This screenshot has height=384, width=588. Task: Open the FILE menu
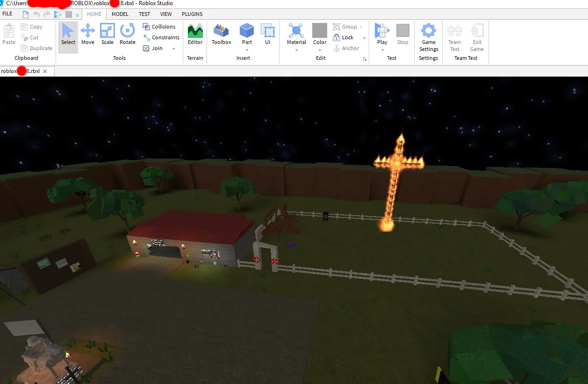pos(7,14)
